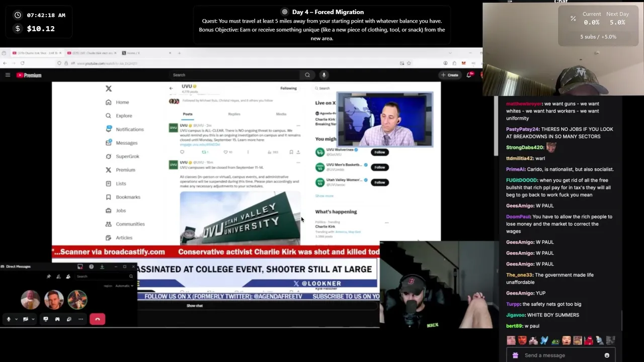Click the YouTube Premium logo

pos(29,75)
